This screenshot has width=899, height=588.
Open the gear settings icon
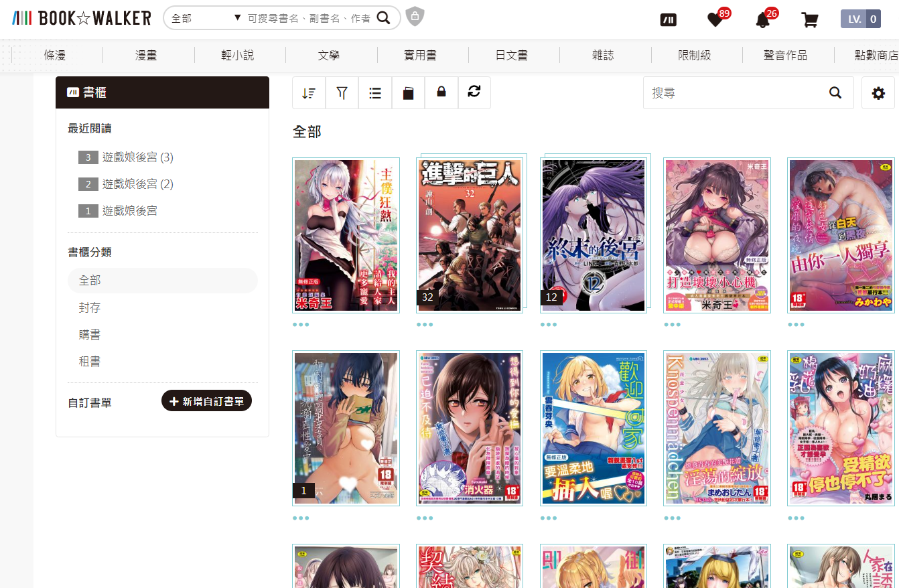(x=878, y=93)
